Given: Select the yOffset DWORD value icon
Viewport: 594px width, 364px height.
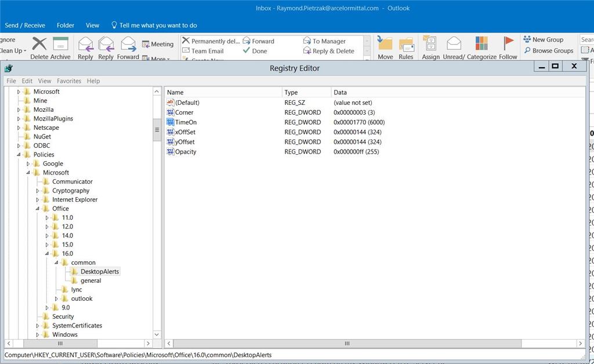Looking at the screenshot, I should click(x=171, y=142).
